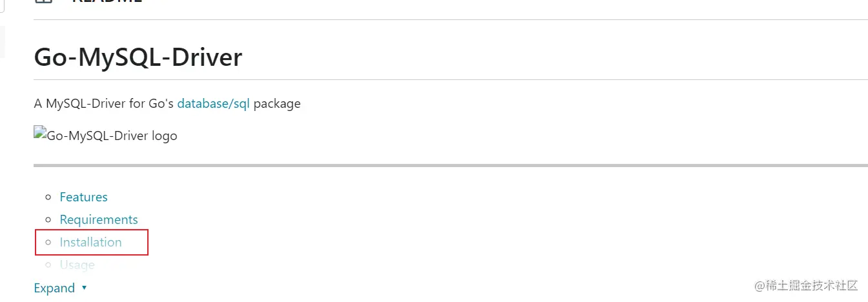Jump to the Features section
Screen dimensions: 868x302
[x=83, y=197]
